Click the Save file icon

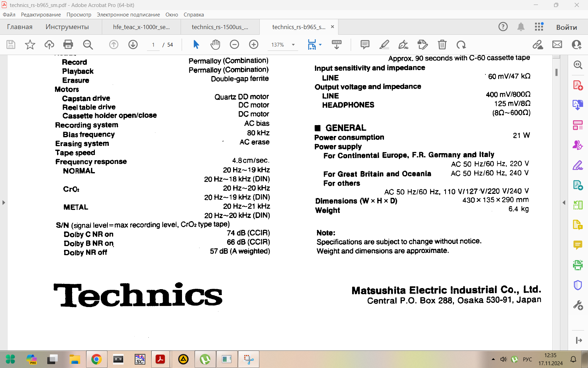point(11,45)
